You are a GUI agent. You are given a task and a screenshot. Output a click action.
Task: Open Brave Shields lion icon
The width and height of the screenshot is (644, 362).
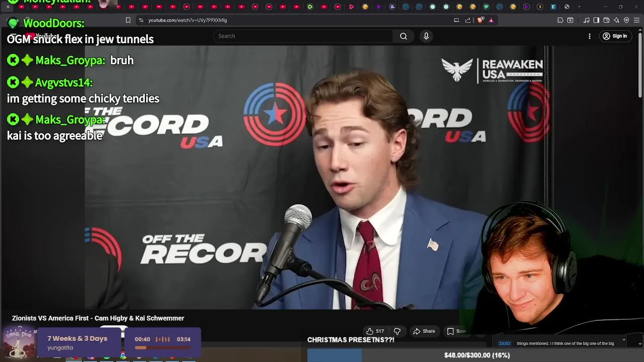pos(480,20)
